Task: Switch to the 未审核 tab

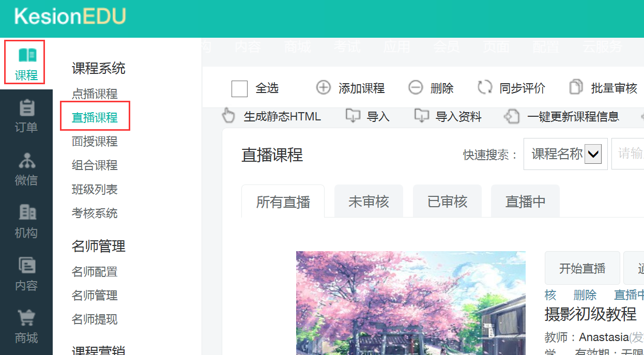Action: pyautogui.click(x=369, y=202)
